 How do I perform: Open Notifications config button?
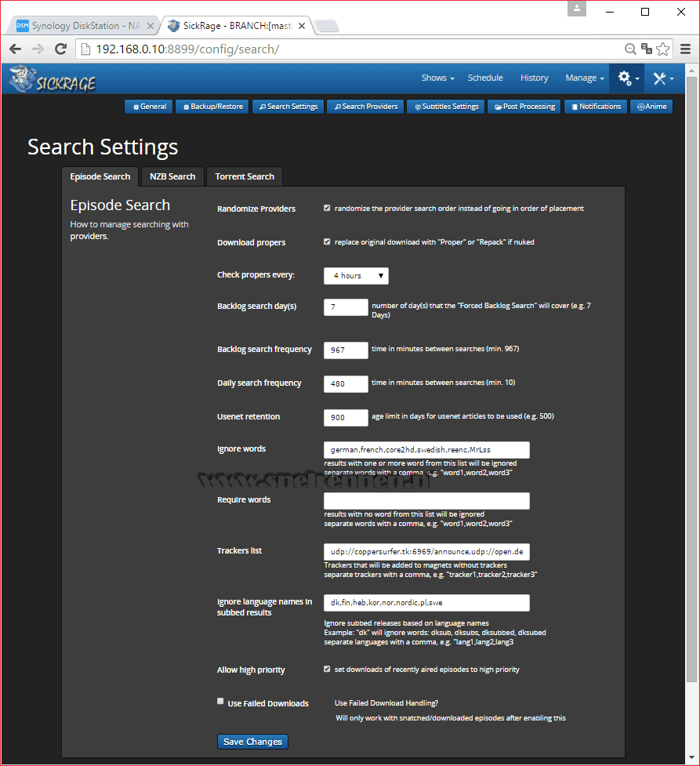pyautogui.click(x=596, y=107)
